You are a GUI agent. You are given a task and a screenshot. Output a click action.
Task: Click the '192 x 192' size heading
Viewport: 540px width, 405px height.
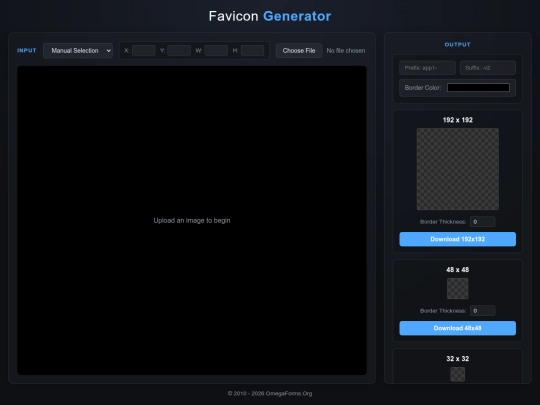458,120
